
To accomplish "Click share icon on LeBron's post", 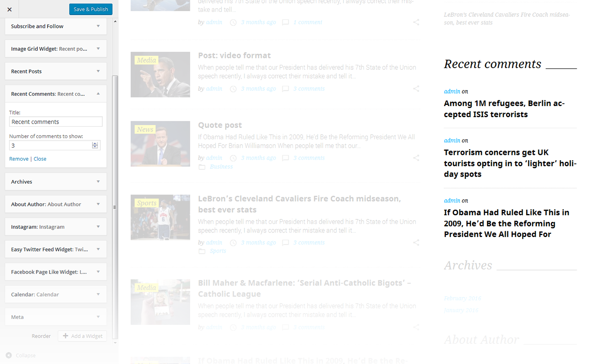I will coord(416,243).
